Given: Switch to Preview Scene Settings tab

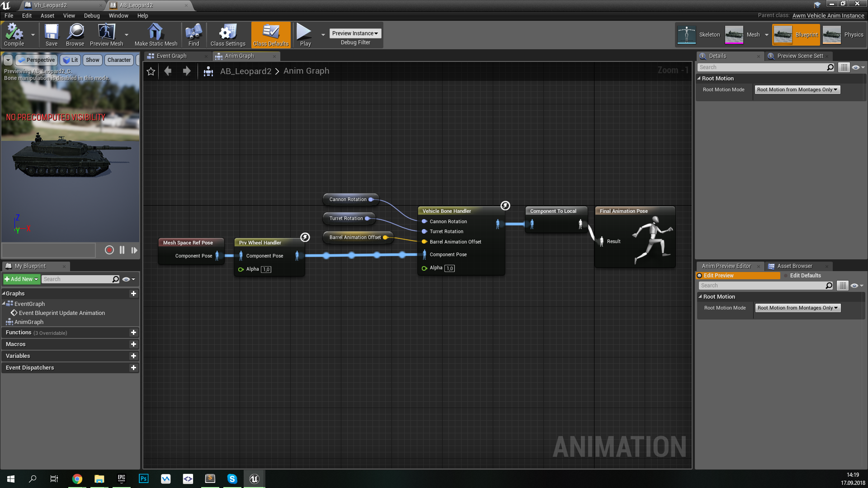Looking at the screenshot, I should (800, 56).
